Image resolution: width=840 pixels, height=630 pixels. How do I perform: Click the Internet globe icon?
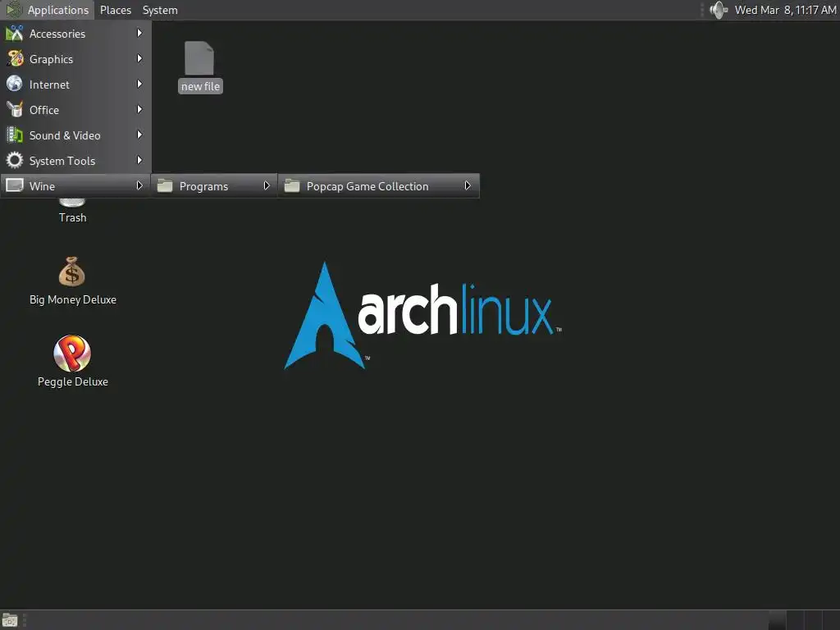(15, 84)
